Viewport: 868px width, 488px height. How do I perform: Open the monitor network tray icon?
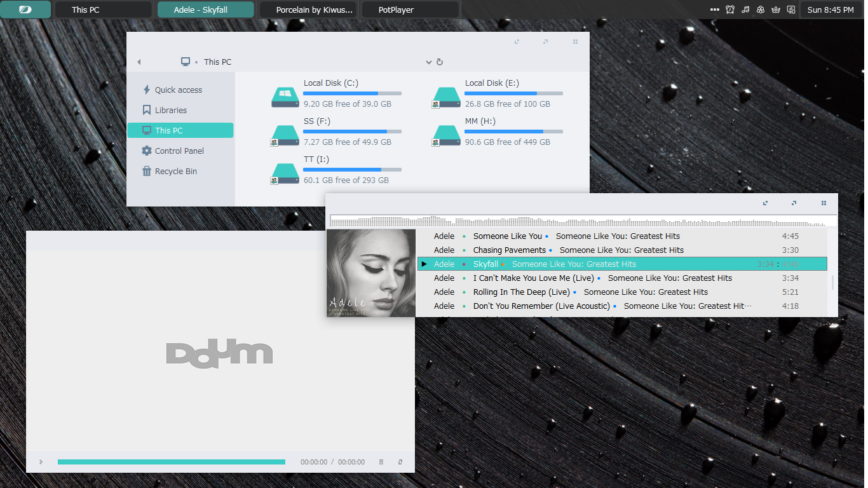791,10
